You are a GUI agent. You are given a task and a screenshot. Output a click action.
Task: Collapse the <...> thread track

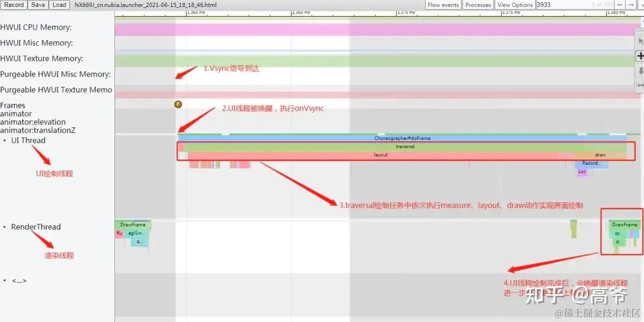[x=5, y=281]
